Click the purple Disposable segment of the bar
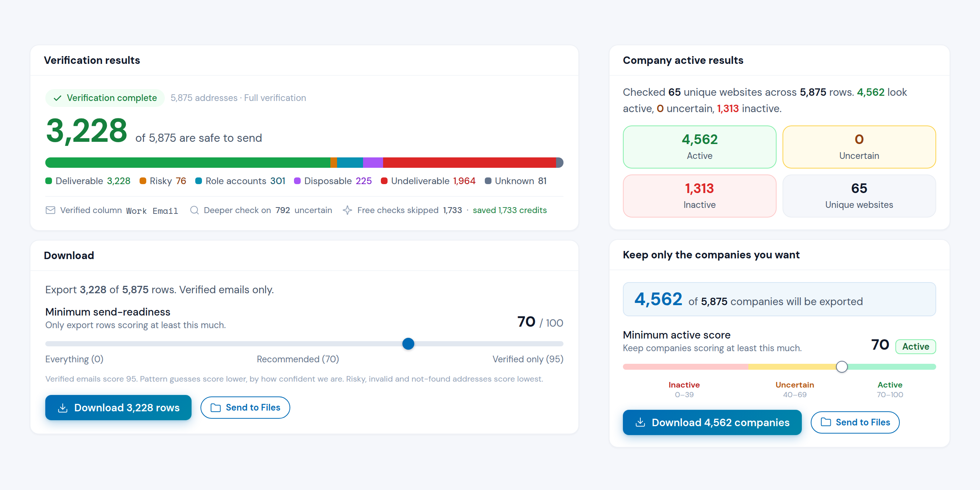The height and width of the screenshot is (490, 980). 373,163
